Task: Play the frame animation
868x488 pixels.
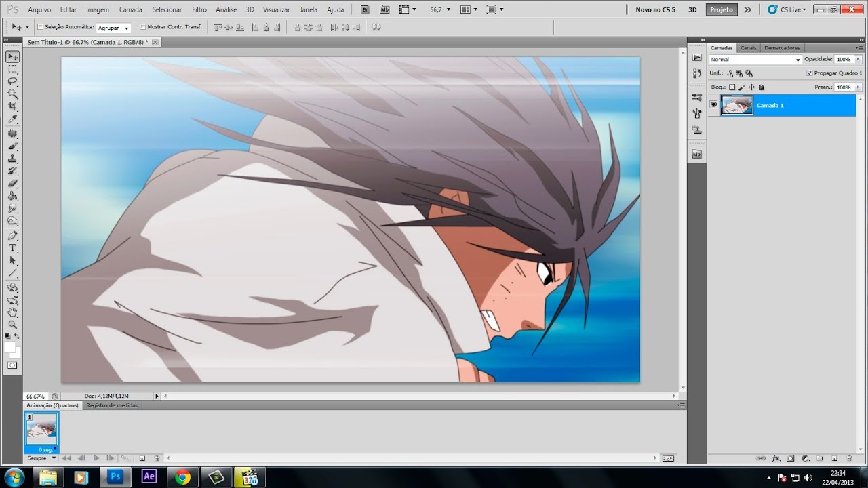Action: pos(97,458)
